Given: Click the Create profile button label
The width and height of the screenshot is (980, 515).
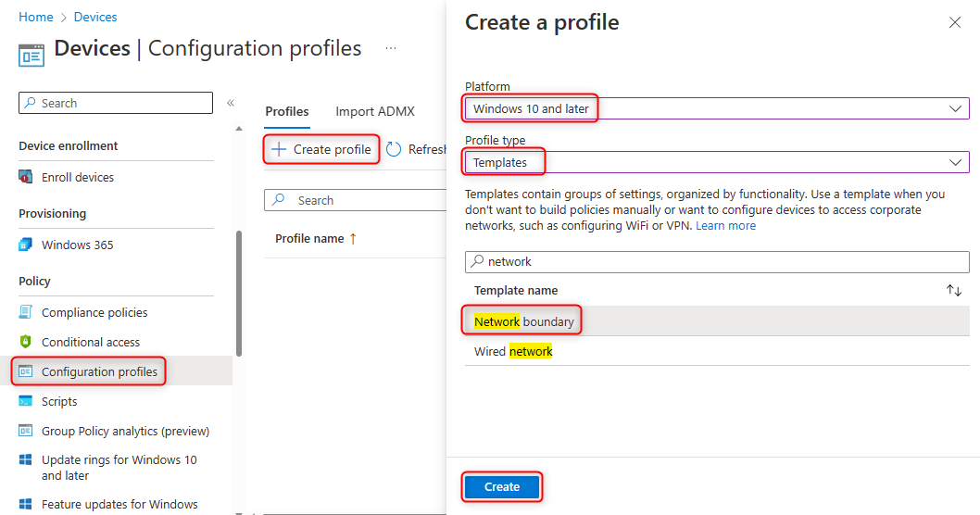Looking at the screenshot, I should click(x=333, y=149).
